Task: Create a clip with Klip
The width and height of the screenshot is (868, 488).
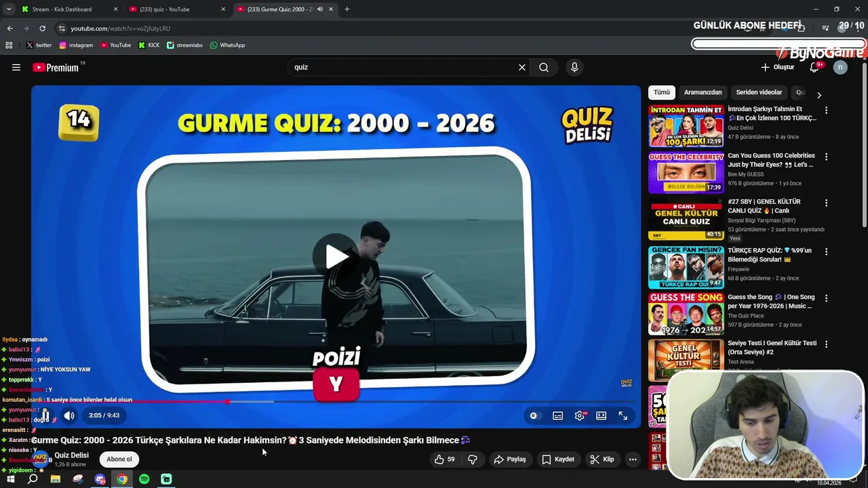Action: coord(602,459)
